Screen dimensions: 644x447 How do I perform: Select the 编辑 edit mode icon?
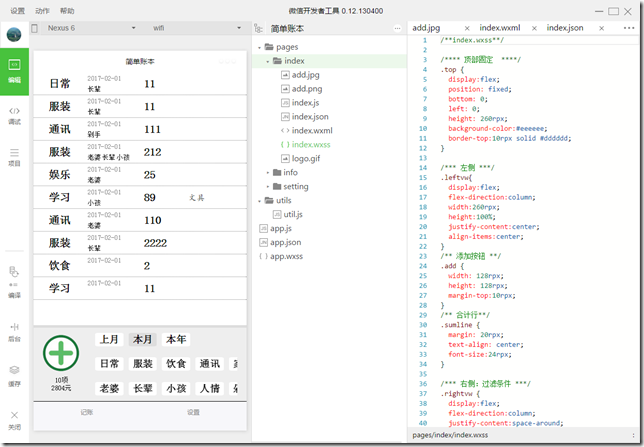point(14,71)
